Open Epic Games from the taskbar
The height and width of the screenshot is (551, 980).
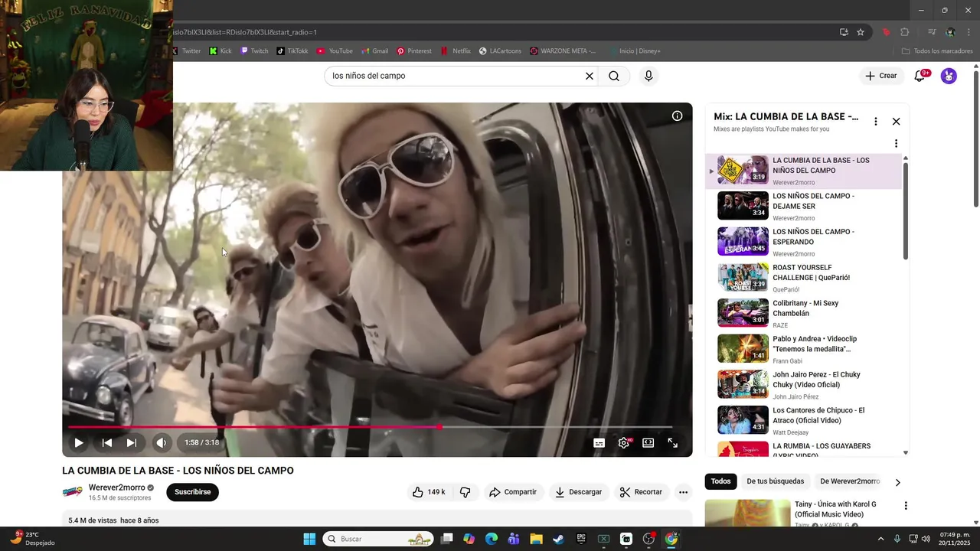pos(581,539)
